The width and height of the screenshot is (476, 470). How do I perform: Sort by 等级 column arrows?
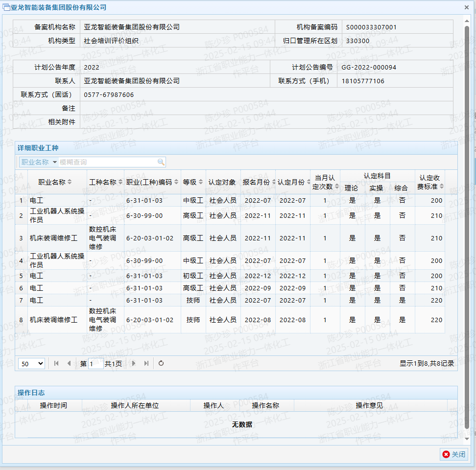click(x=201, y=182)
